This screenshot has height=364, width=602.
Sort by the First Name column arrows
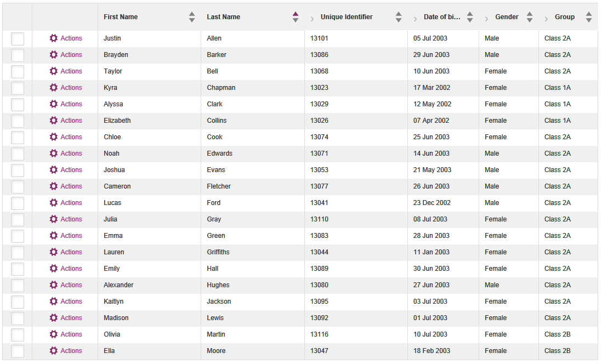point(192,17)
